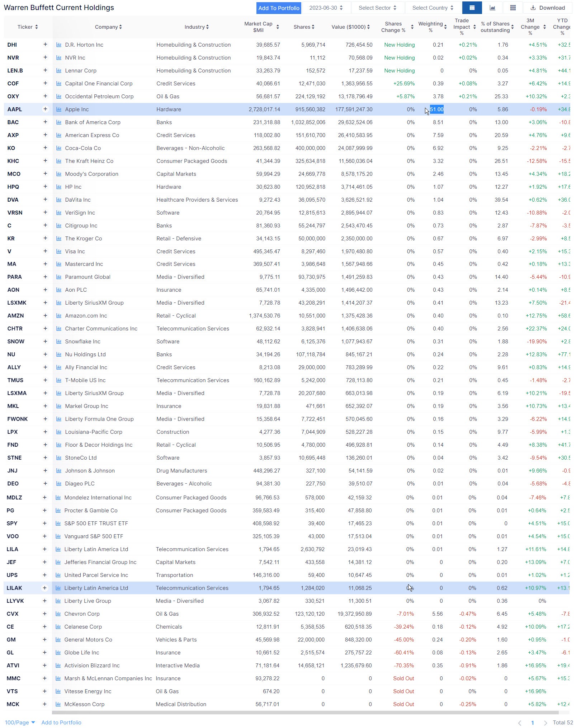Sort by Shares column
This screenshot has height=728, width=581.
304,27
